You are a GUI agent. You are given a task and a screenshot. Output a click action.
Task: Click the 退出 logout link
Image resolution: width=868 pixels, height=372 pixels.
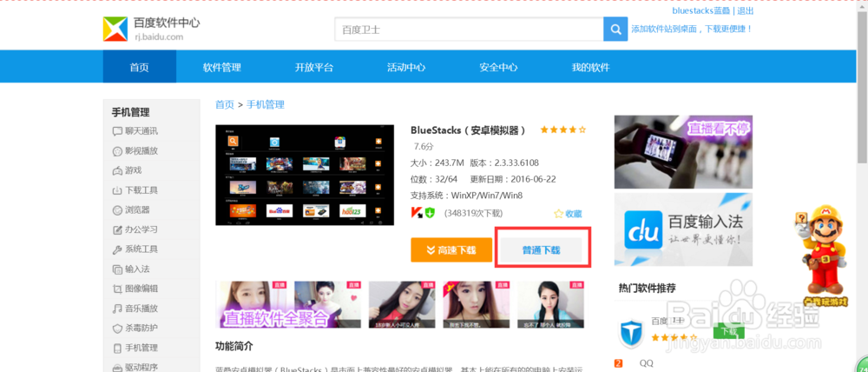pyautogui.click(x=745, y=10)
